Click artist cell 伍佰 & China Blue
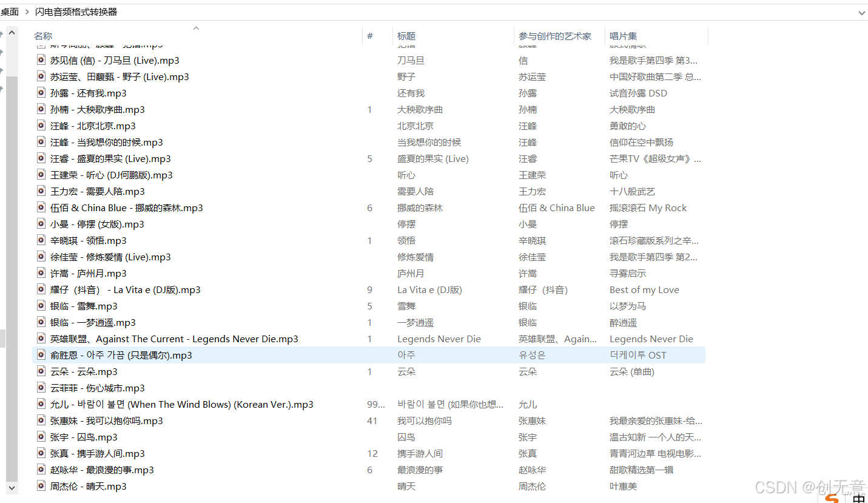 pyautogui.click(x=557, y=208)
